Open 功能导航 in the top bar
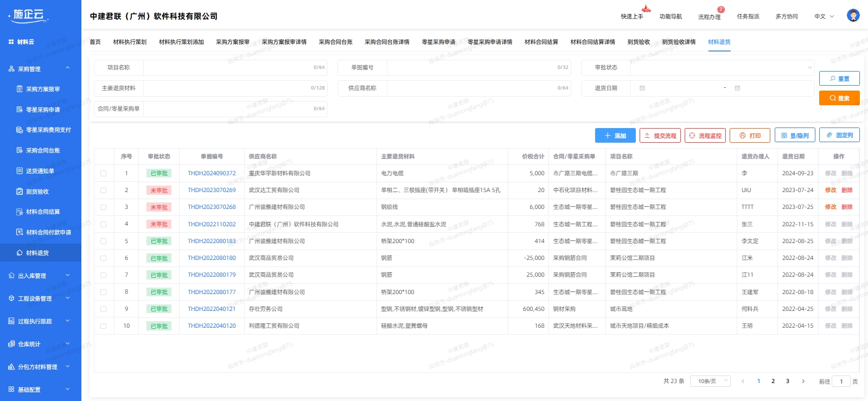 click(x=671, y=16)
